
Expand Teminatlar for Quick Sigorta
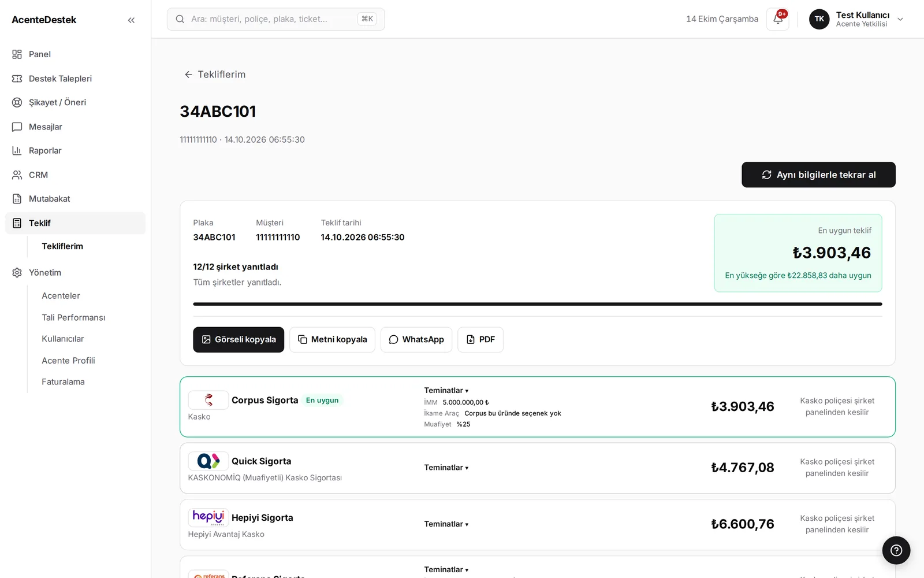coord(446,468)
